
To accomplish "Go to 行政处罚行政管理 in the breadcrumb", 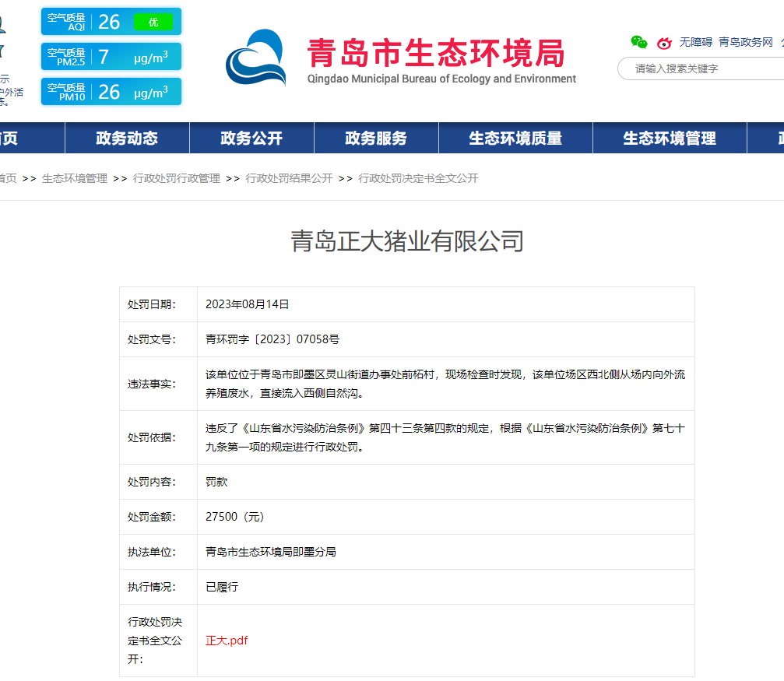I will (x=177, y=178).
